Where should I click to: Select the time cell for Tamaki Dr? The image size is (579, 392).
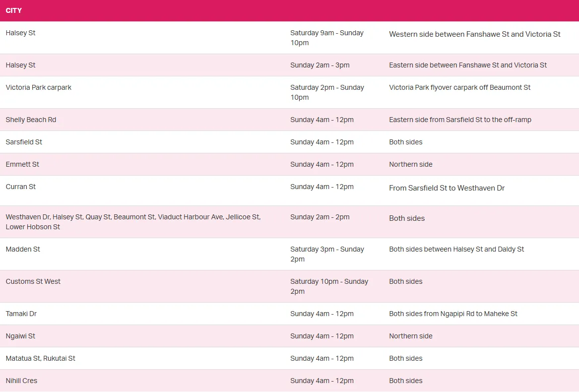point(322,314)
